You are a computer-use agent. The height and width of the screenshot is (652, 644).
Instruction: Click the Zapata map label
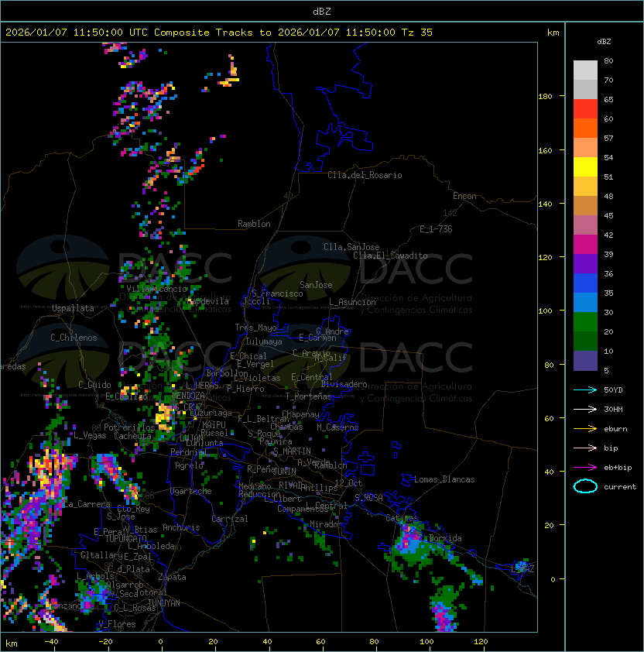[172, 577]
